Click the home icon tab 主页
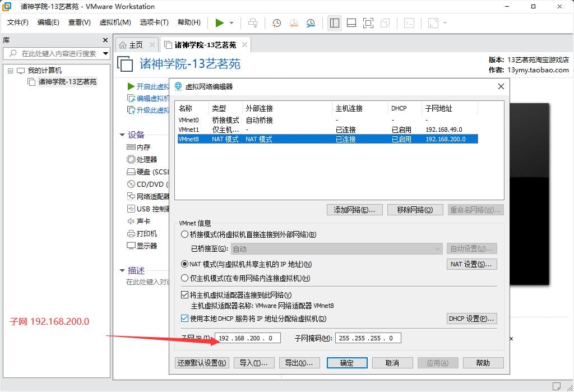This screenshot has height=392, width=574. tap(131, 45)
